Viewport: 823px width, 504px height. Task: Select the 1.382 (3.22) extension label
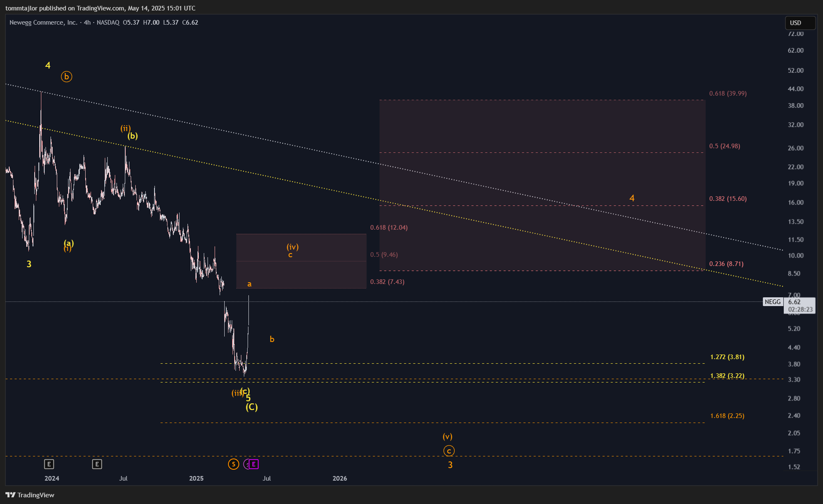pos(727,376)
